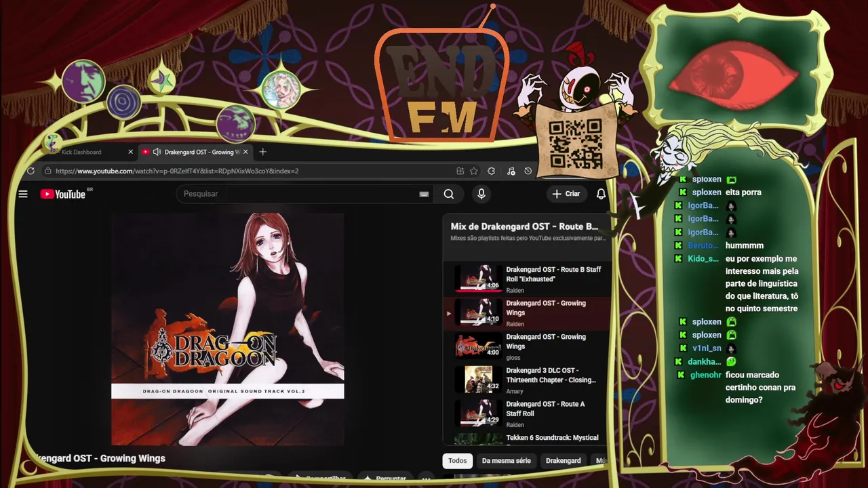Click the media control music note icon
868x488 pixels.
(x=511, y=171)
